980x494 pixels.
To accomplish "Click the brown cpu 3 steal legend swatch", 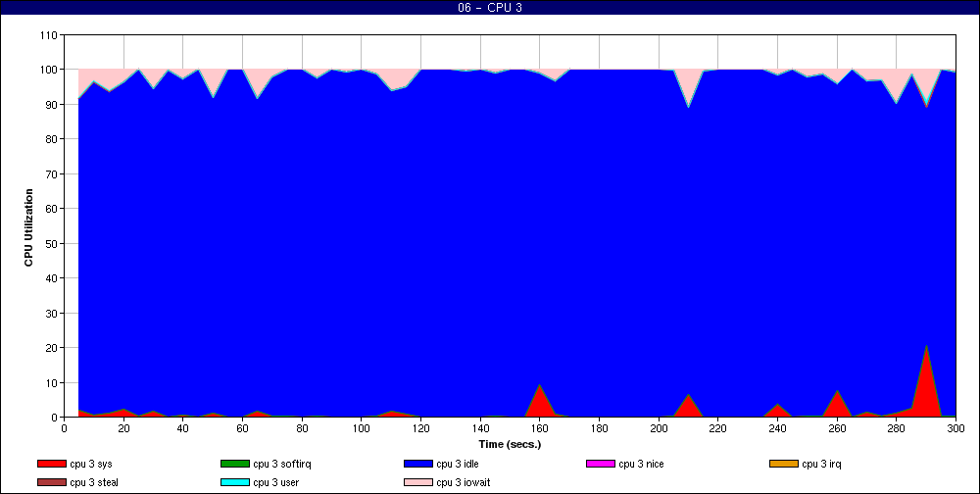I will [x=51, y=483].
